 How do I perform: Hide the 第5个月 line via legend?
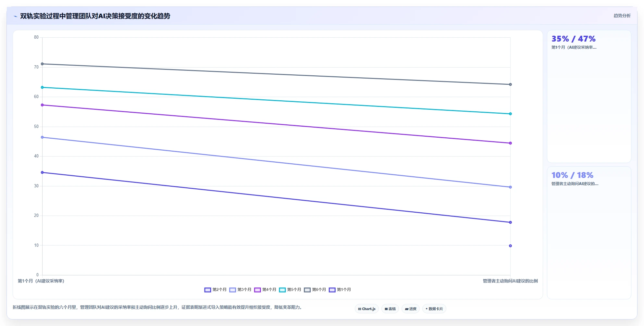[x=290, y=290]
